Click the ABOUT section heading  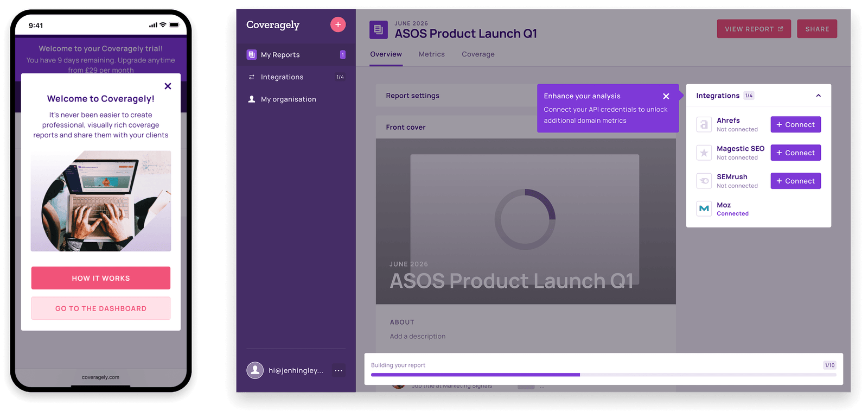(402, 322)
